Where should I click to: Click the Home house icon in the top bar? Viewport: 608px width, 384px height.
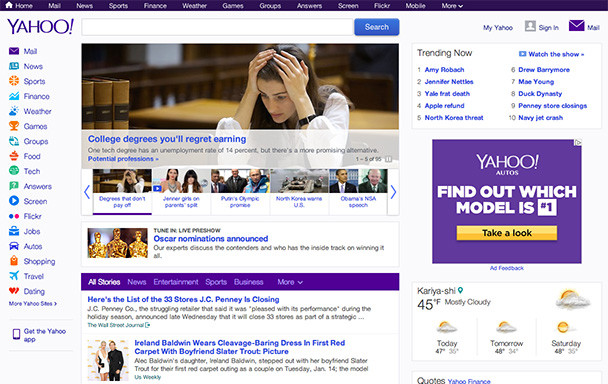click(9, 5)
